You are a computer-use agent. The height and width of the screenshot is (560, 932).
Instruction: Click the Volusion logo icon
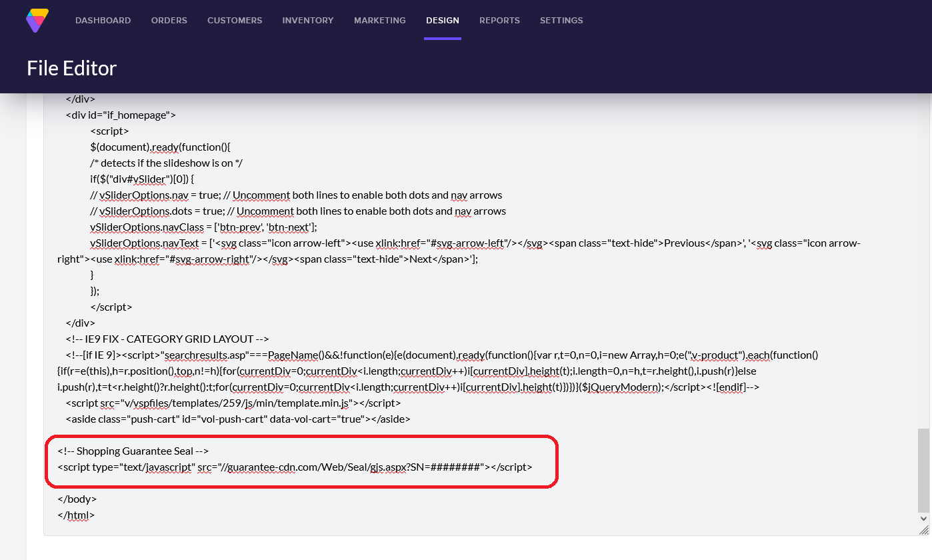tap(37, 21)
